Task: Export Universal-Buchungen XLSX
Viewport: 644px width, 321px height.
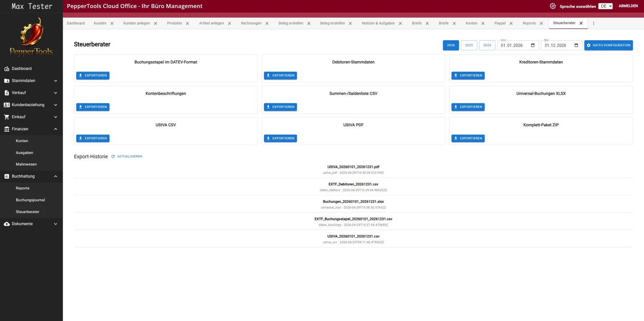Action: [x=468, y=107]
